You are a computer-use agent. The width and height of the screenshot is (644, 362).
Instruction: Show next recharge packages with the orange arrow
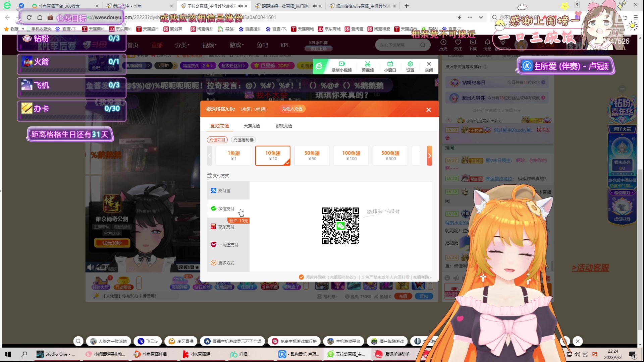pyautogui.click(x=429, y=156)
